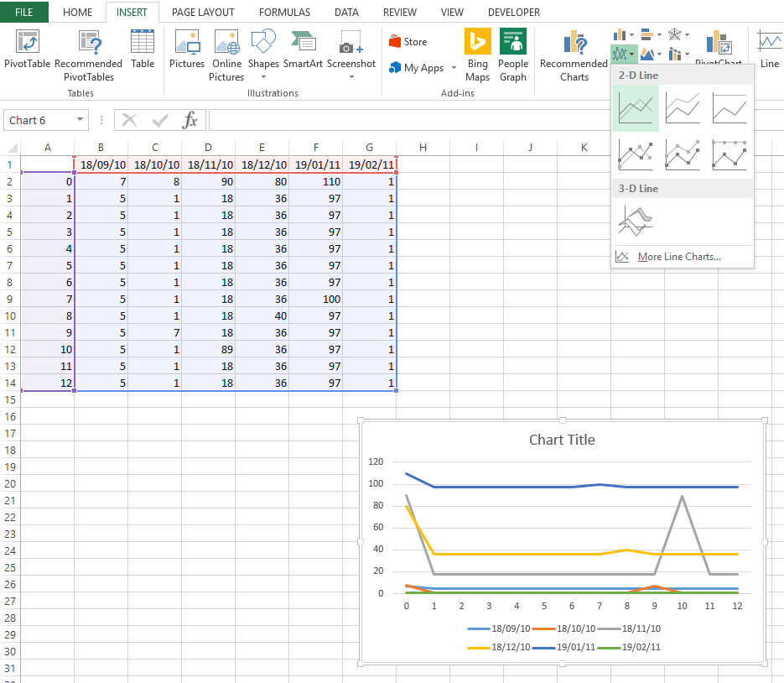Image resolution: width=784 pixels, height=683 pixels.
Task: Click More Line Charts...
Action: pyautogui.click(x=679, y=256)
